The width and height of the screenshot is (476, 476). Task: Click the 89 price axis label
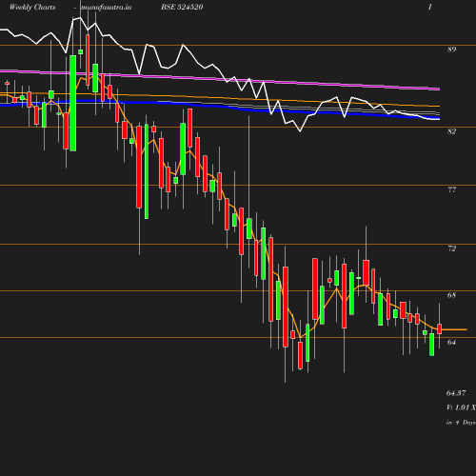click(x=452, y=50)
